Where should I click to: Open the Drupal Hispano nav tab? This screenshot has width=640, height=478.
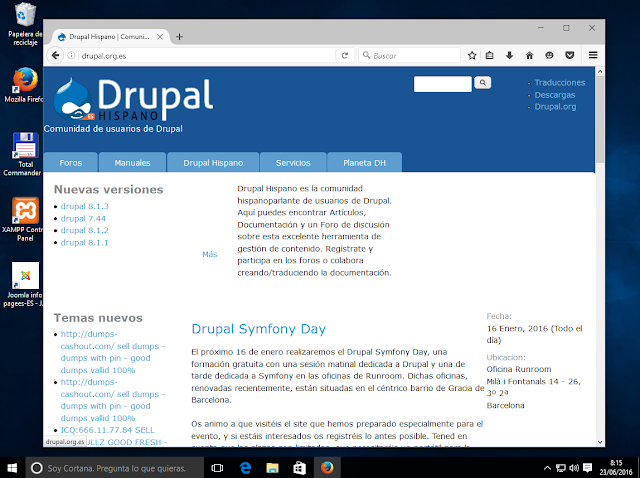coord(213,162)
